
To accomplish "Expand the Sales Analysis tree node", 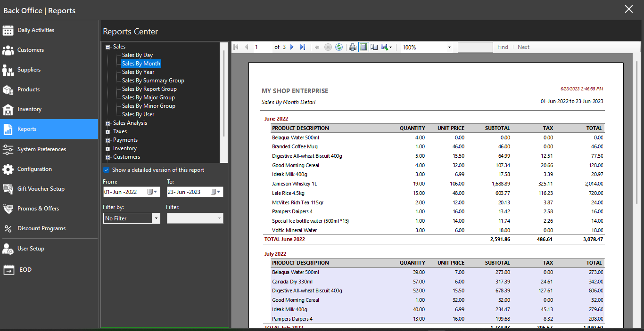I will 108,123.
